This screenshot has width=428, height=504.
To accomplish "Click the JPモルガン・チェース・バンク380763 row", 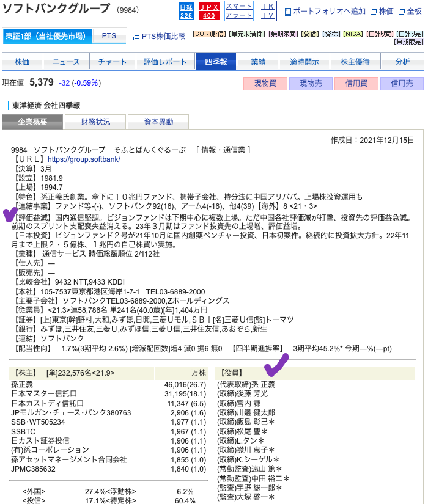I will pos(108,413).
